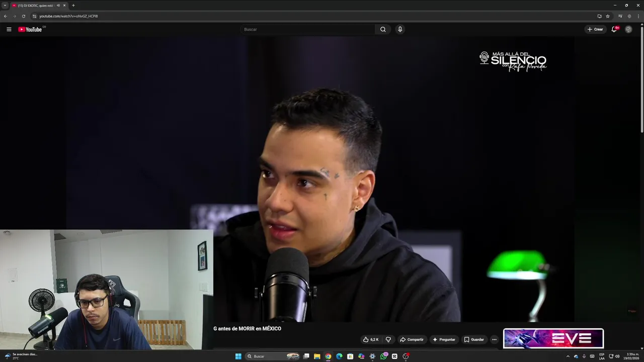Open the YouTube hamburger guide menu
Viewport: 644px width, 362px height.
[x=9, y=29]
